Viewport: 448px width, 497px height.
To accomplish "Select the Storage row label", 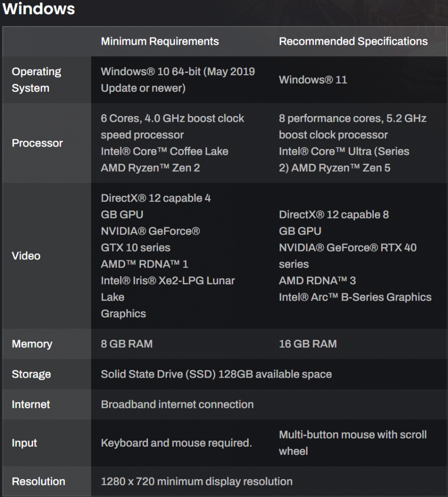I will pyautogui.click(x=32, y=374).
